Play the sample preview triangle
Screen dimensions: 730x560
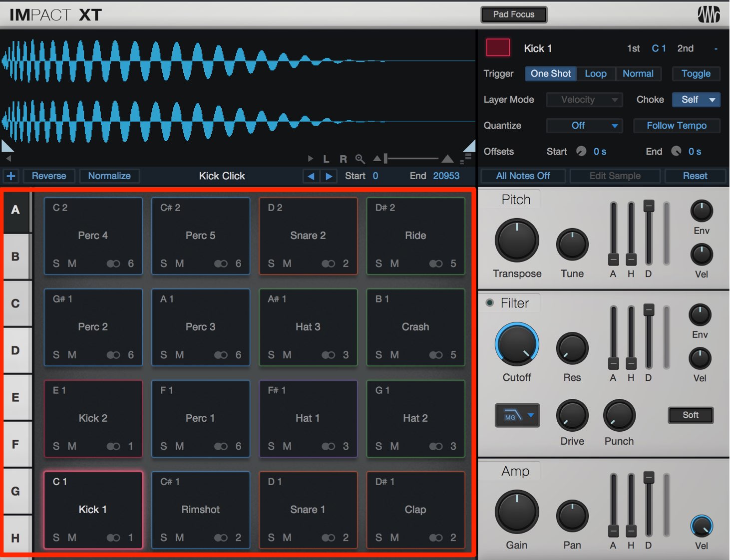click(x=311, y=159)
